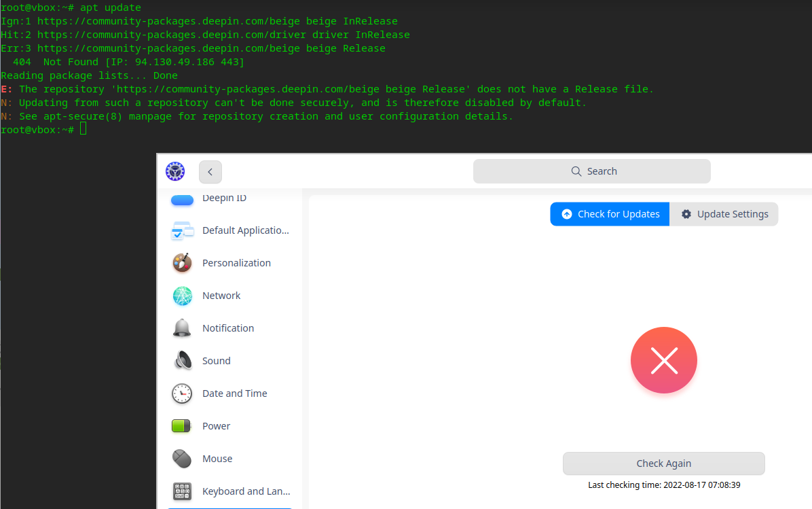
Task: Click the Date and Time clock icon
Action: tap(182, 393)
